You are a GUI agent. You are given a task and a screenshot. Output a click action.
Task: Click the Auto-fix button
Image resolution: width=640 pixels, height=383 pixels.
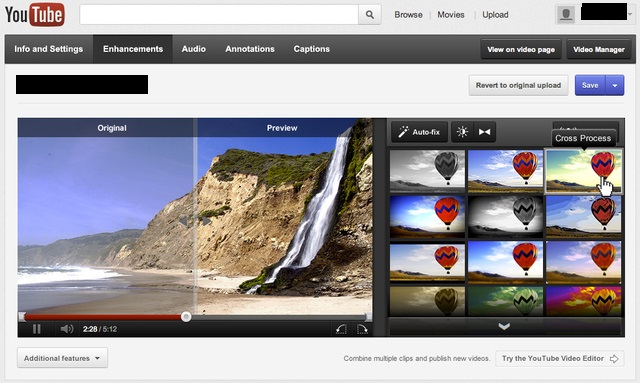pyautogui.click(x=420, y=132)
